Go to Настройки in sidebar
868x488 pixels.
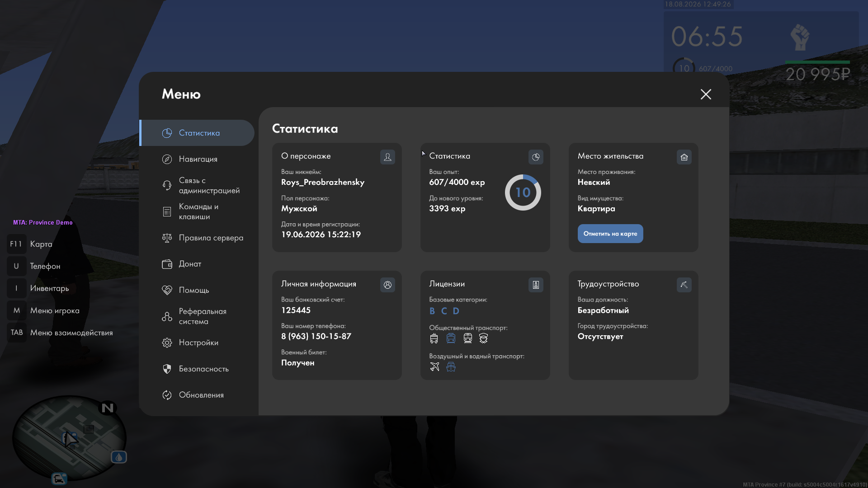point(198,343)
